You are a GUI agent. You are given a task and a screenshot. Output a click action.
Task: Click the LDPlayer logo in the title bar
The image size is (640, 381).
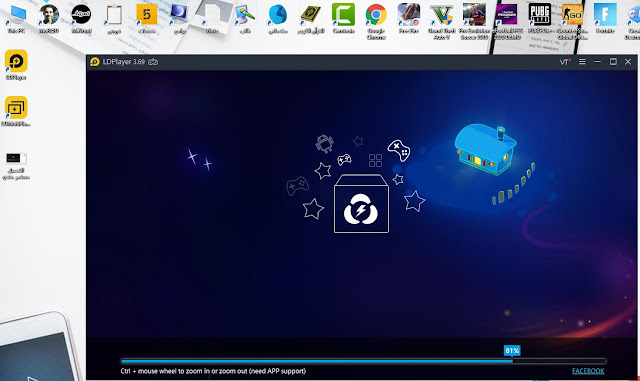(95, 62)
